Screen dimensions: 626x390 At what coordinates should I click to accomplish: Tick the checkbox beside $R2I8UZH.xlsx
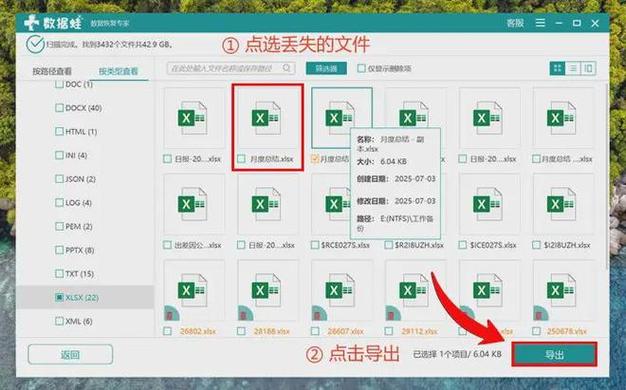(x=388, y=245)
